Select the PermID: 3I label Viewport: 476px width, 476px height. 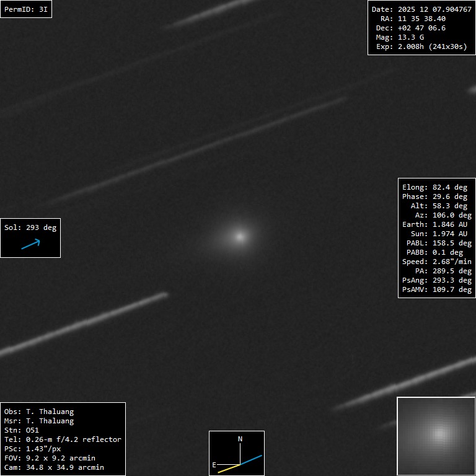[x=26, y=10]
